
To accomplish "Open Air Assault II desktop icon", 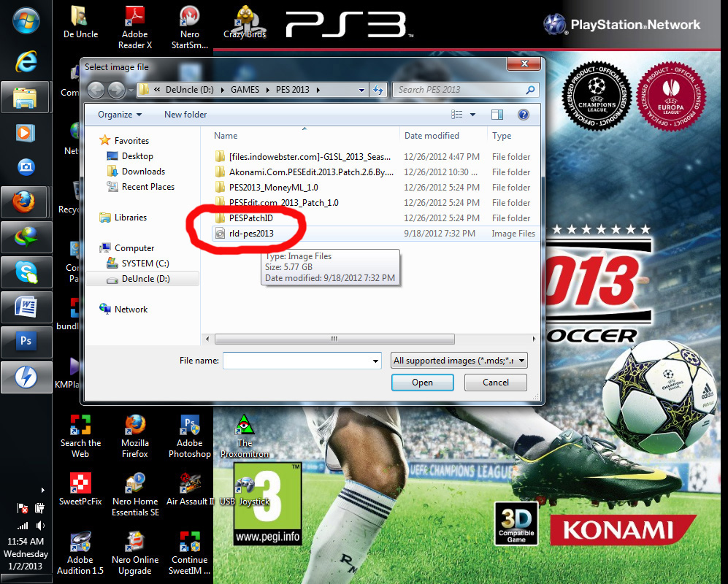I will (x=190, y=490).
